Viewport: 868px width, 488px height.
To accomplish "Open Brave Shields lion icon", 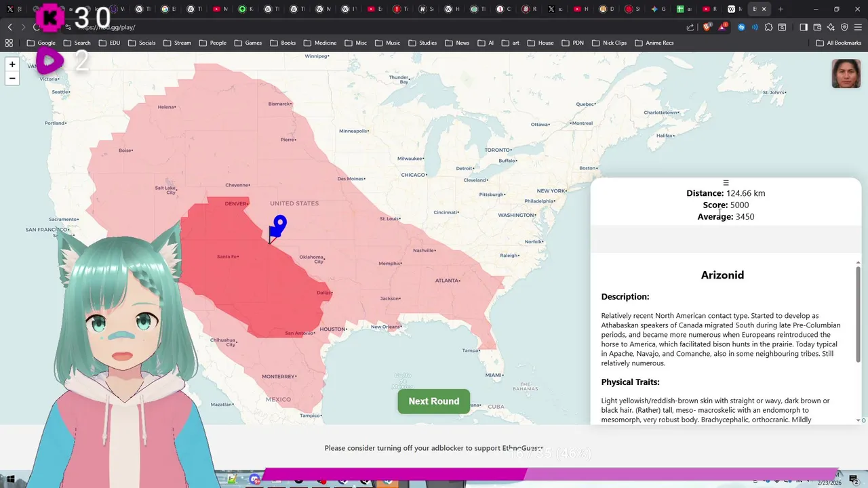I will (707, 27).
